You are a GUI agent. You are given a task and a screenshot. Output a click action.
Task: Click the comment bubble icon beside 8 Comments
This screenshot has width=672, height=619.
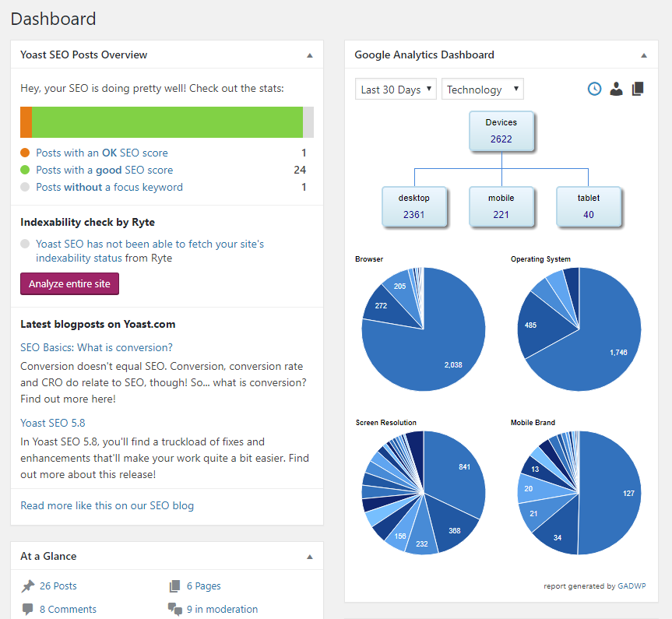[27, 609]
